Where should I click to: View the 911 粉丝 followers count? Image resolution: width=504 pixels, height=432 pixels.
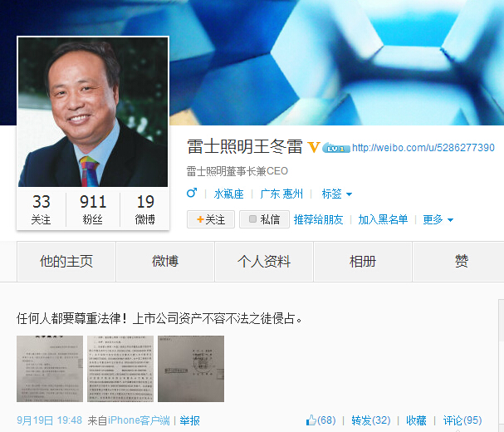(93, 209)
